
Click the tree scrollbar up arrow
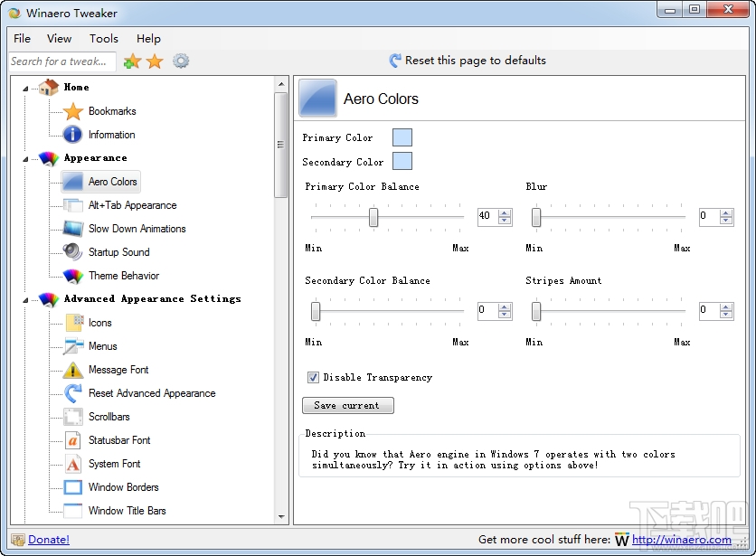[x=281, y=84]
